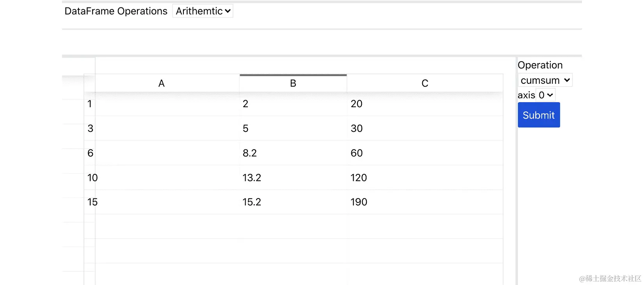Click the Operation label text
Screen dimensions: 644x285
tap(540, 65)
